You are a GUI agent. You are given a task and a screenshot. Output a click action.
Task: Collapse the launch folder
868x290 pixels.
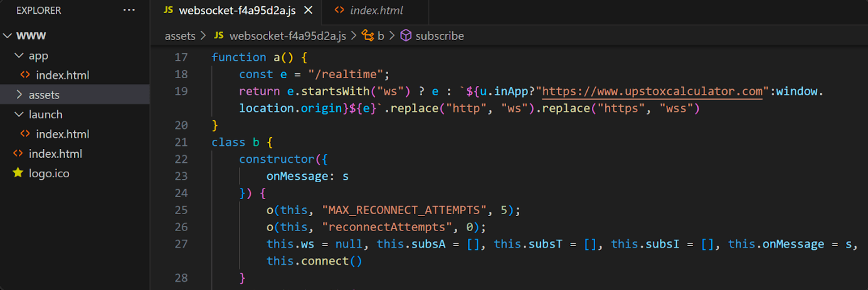19,115
